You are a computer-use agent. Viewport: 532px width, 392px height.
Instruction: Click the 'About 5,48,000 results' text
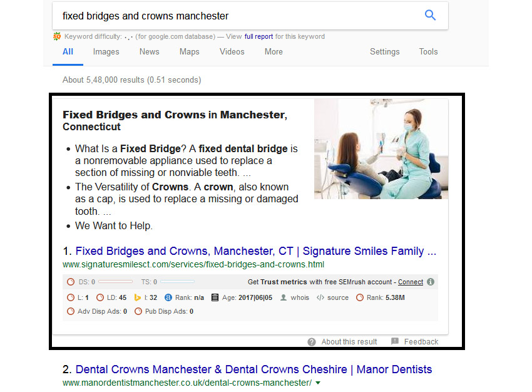coord(131,80)
